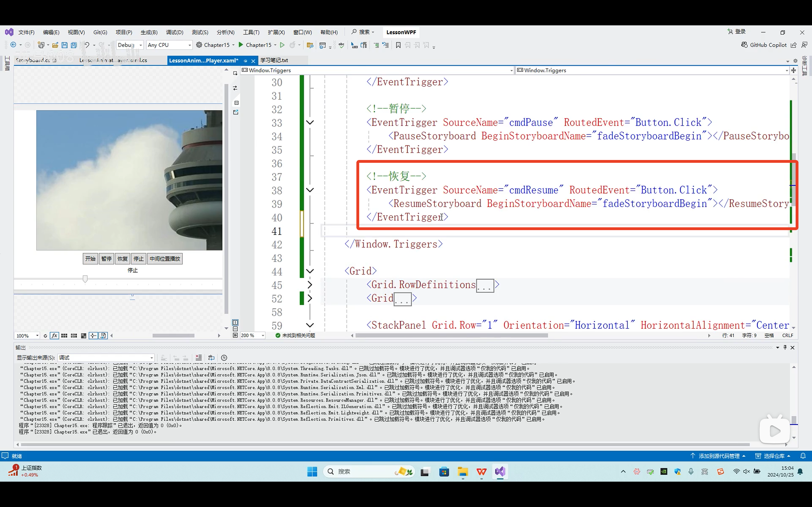812x507 pixels.
Task: Expand the collapsed Grid.RowDefinitions at line 45
Action: coord(310,285)
